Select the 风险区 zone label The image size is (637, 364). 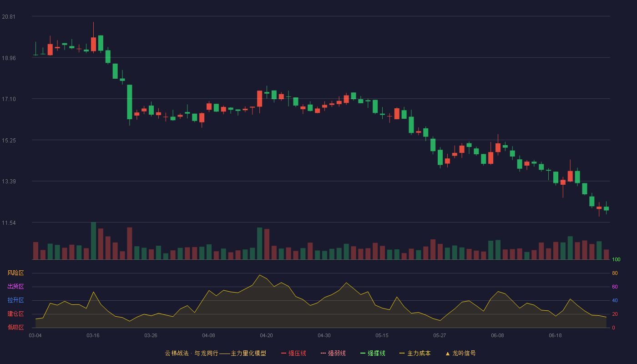15,273
